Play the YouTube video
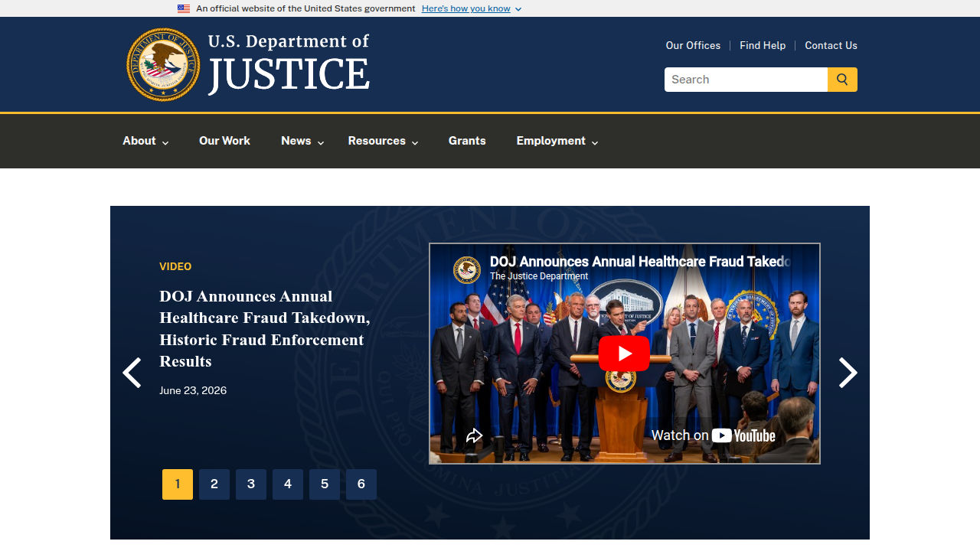The image size is (980, 551). [x=624, y=354]
